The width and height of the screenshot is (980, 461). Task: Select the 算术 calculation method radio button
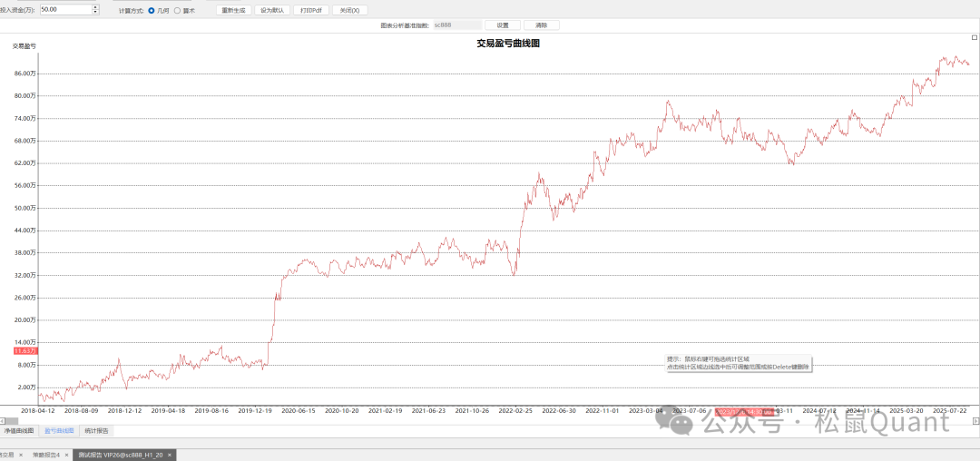click(x=178, y=10)
